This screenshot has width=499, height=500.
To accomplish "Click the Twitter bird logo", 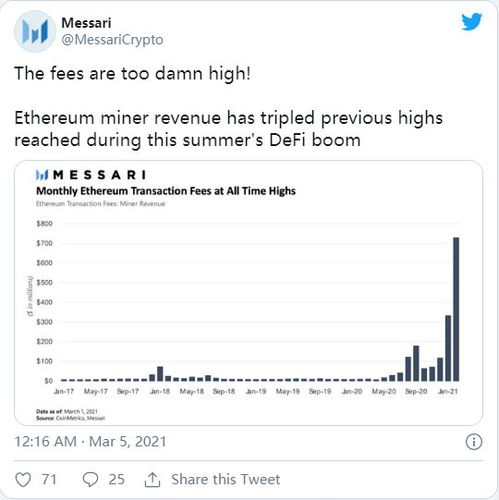I will 472,22.
